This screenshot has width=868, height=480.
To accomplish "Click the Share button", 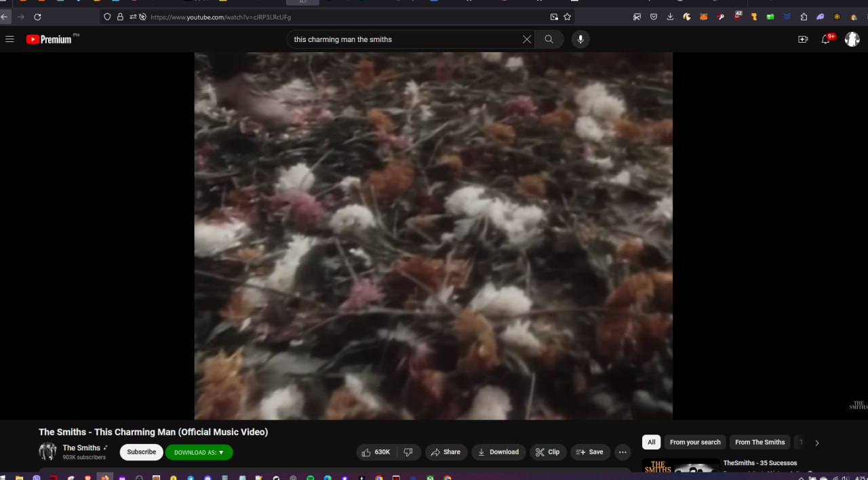I will tap(446, 452).
